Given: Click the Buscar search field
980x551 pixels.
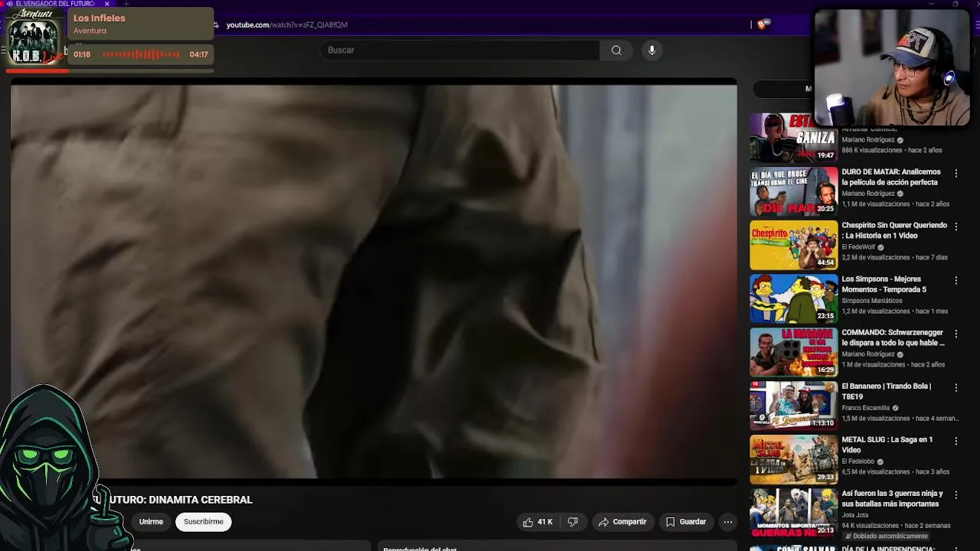Looking at the screenshot, I should pos(459,51).
